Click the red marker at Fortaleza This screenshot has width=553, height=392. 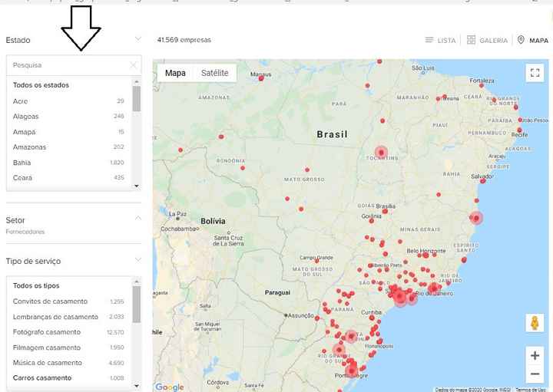(482, 86)
